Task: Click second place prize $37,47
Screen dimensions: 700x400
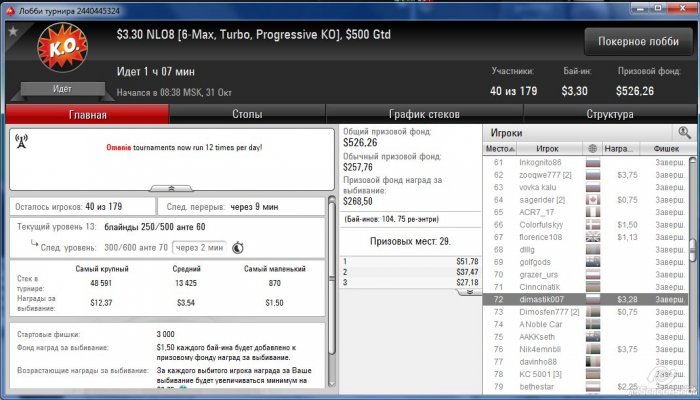Action: [x=467, y=272]
